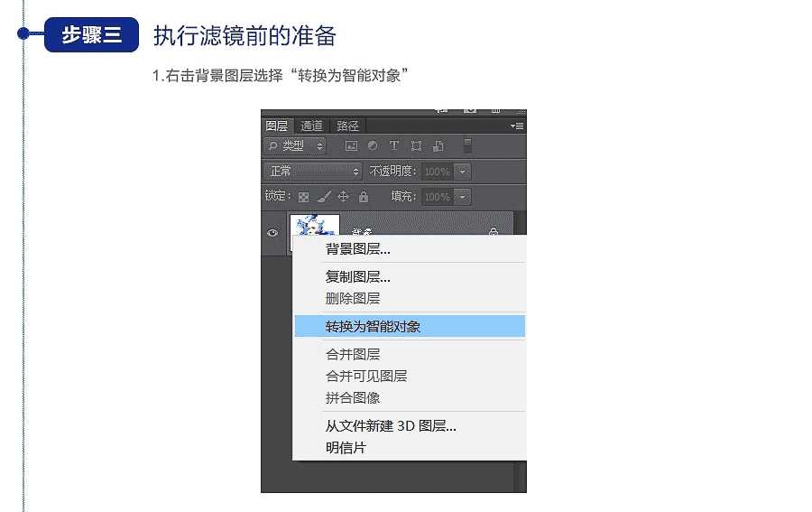Click the 填充 fill value field

[x=437, y=197]
